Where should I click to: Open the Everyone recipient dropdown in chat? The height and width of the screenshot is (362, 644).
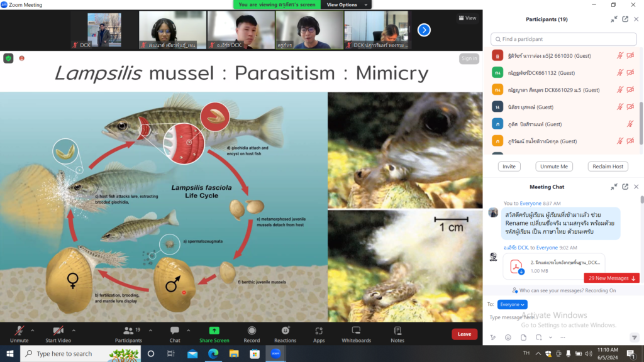coord(512,304)
